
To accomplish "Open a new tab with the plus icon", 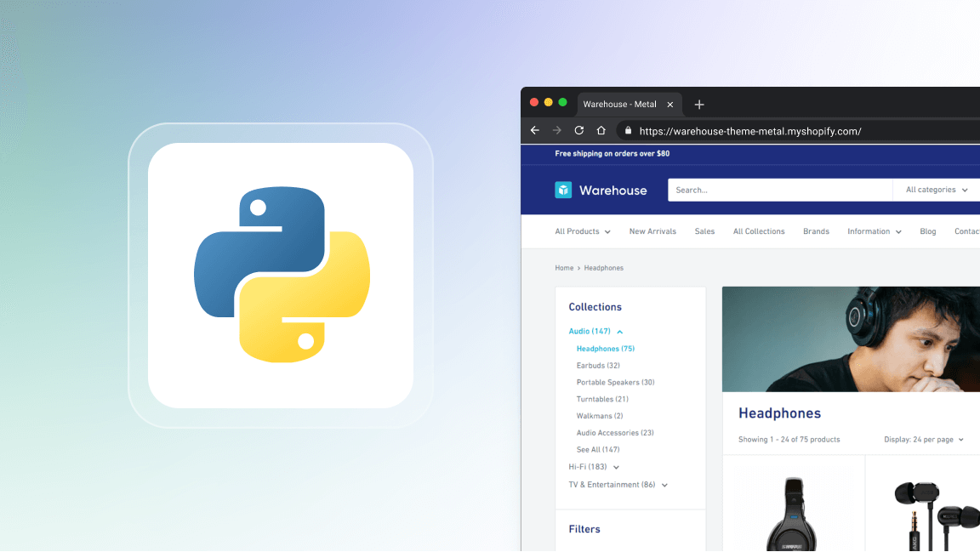I will coord(699,104).
